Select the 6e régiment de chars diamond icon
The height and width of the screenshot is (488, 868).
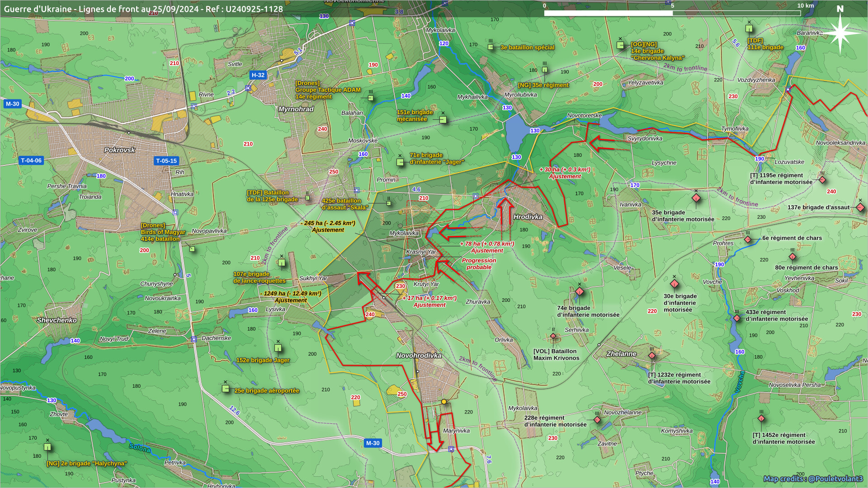tap(748, 239)
